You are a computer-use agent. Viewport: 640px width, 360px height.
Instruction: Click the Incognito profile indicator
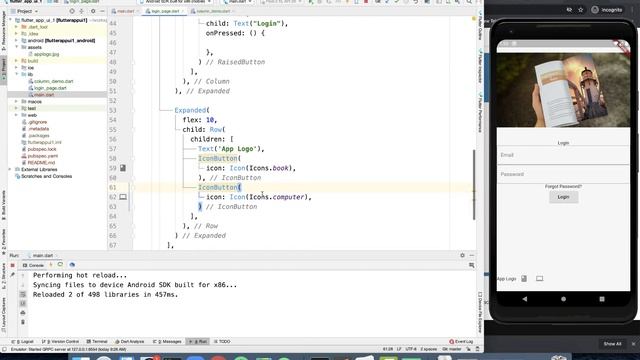[607, 10]
